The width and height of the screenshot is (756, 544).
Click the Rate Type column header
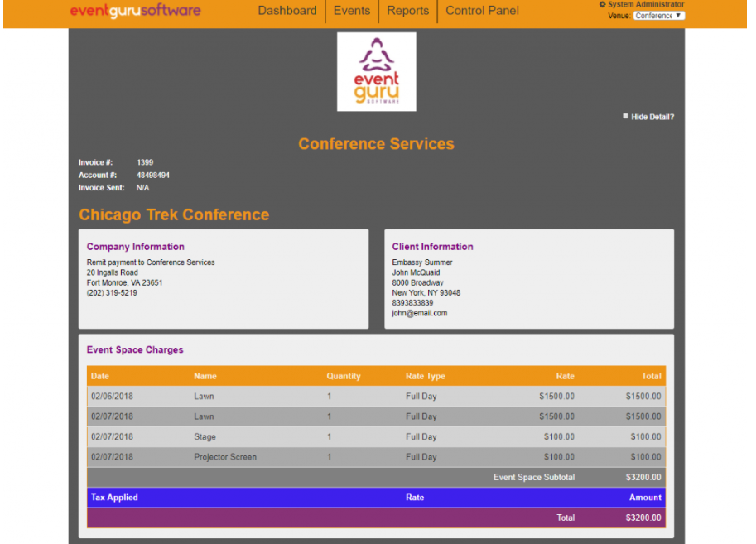[426, 376]
